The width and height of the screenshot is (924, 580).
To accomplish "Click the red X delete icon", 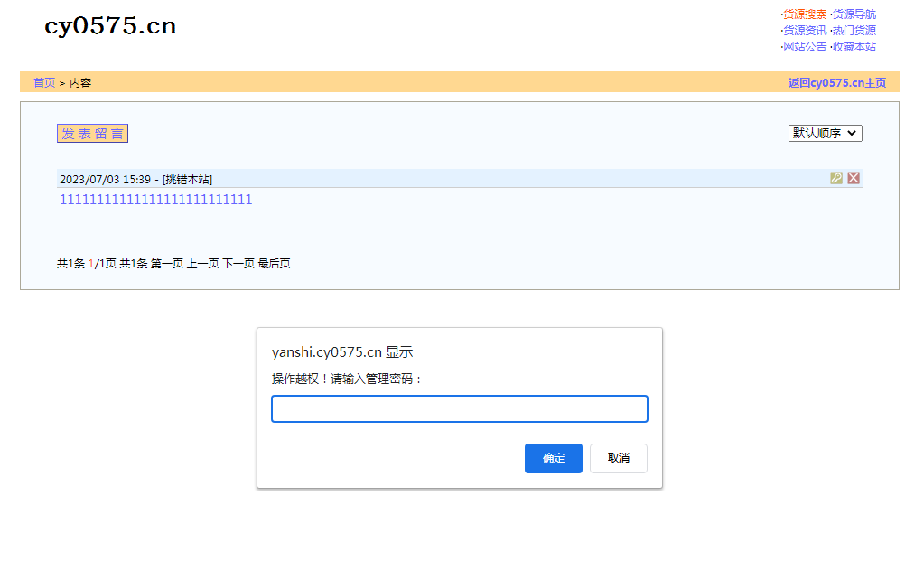I will [854, 178].
